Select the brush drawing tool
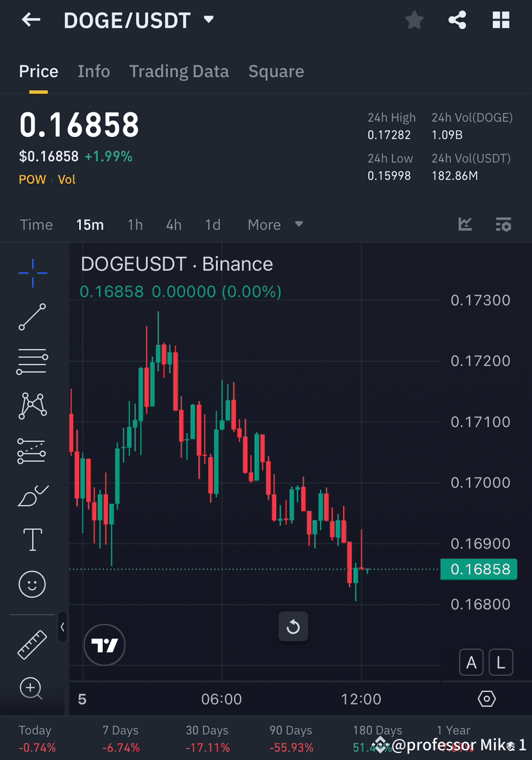This screenshot has width=532, height=760. tap(32, 495)
